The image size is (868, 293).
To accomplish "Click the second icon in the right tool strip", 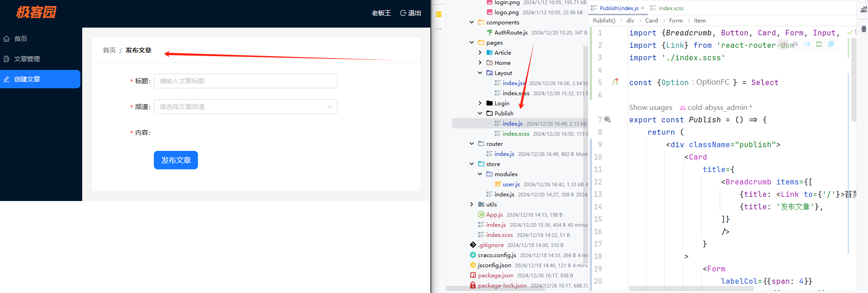I will (x=864, y=29).
